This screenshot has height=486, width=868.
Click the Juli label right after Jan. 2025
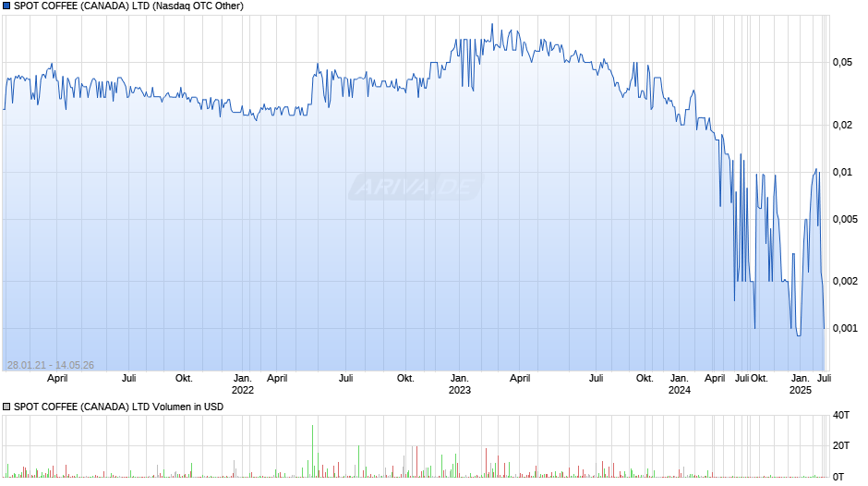click(825, 379)
